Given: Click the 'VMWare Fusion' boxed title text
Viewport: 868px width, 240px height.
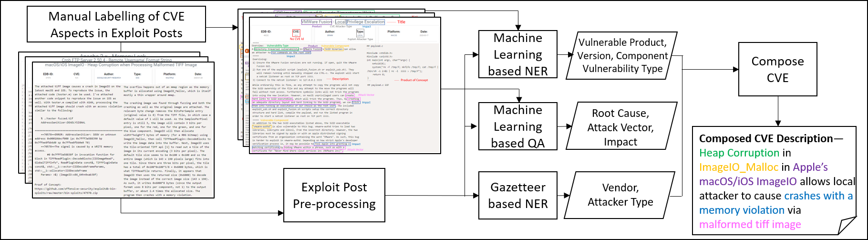Looking at the screenshot, I should click(x=317, y=22).
